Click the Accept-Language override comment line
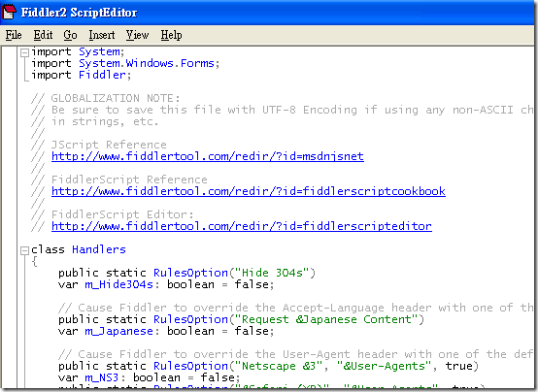The height and width of the screenshot is (392, 538). point(295,308)
